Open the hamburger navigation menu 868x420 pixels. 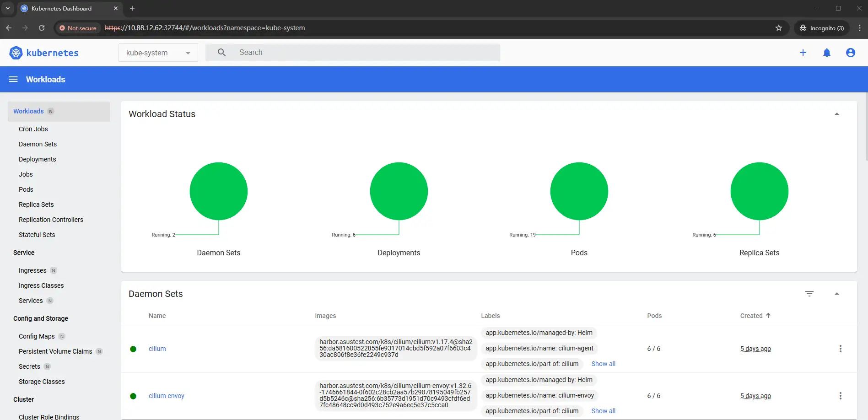point(13,79)
